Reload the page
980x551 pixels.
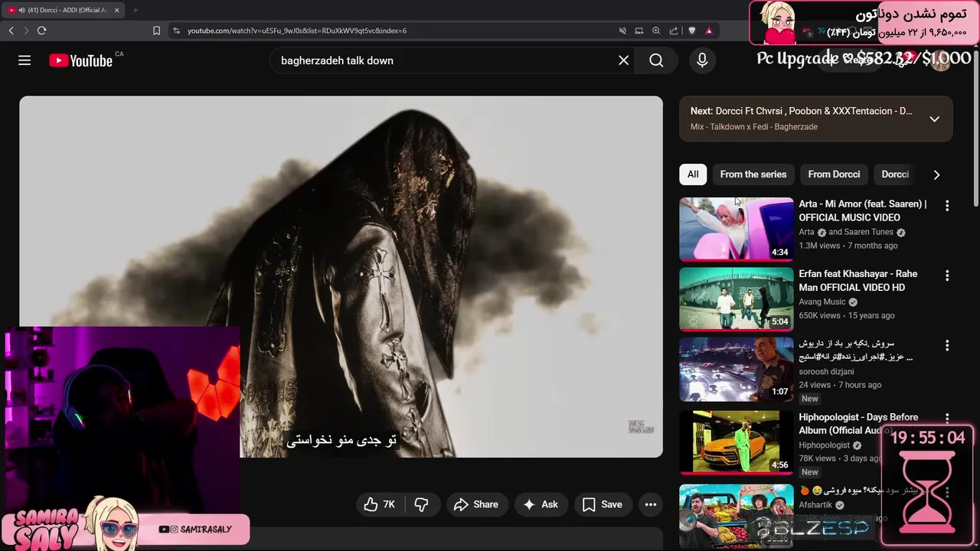coord(41,31)
